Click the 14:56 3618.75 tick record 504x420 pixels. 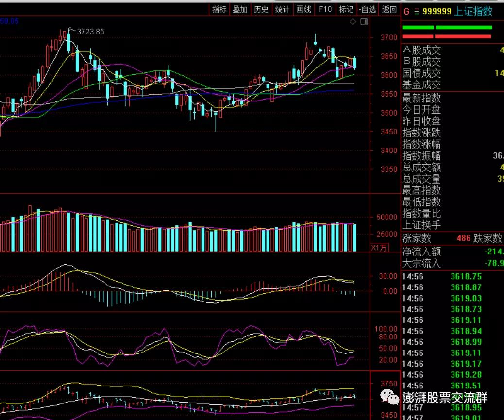[x=442, y=277]
